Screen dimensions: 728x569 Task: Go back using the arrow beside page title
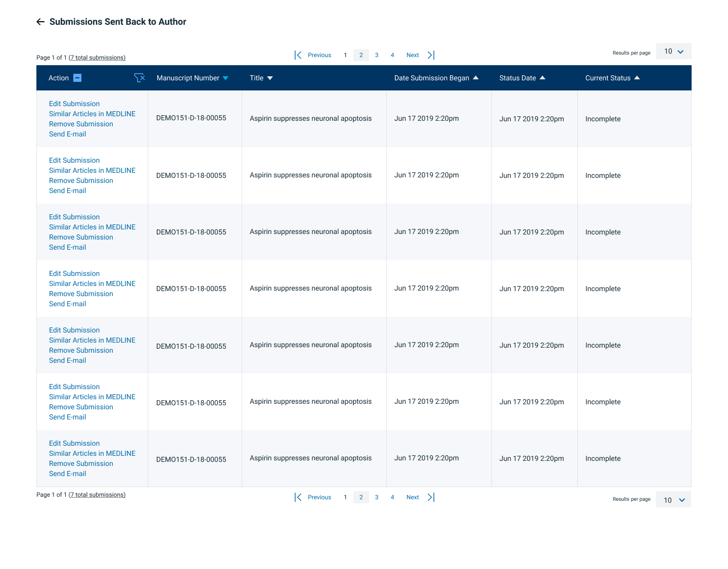tap(40, 22)
